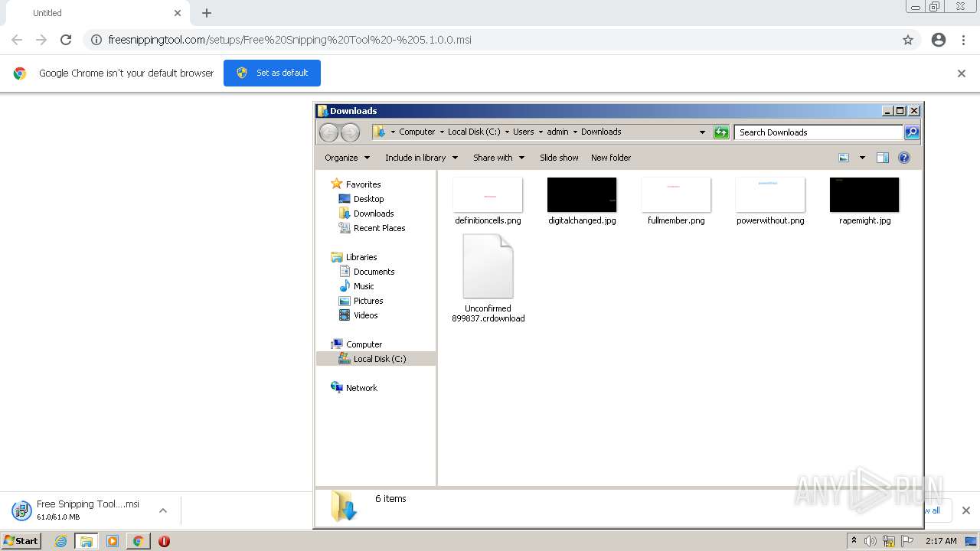Open the Organize menu
Viewport: 980px width, 551px height.
(347, 158)
